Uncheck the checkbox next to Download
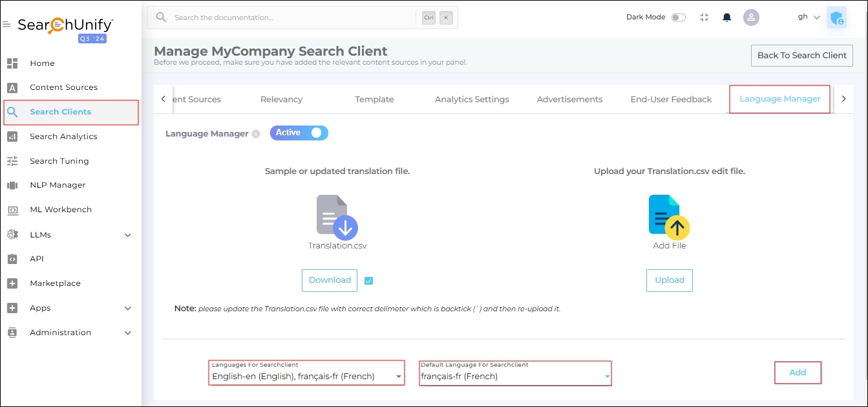 368,281
